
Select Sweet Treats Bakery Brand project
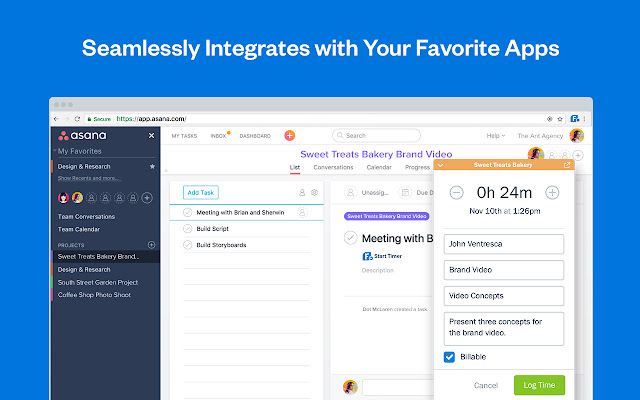[x=106, y=257]
